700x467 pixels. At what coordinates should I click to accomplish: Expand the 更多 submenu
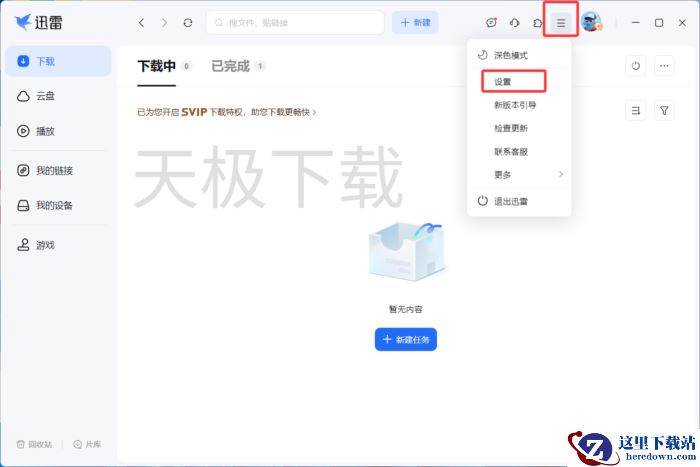(519, 175)
